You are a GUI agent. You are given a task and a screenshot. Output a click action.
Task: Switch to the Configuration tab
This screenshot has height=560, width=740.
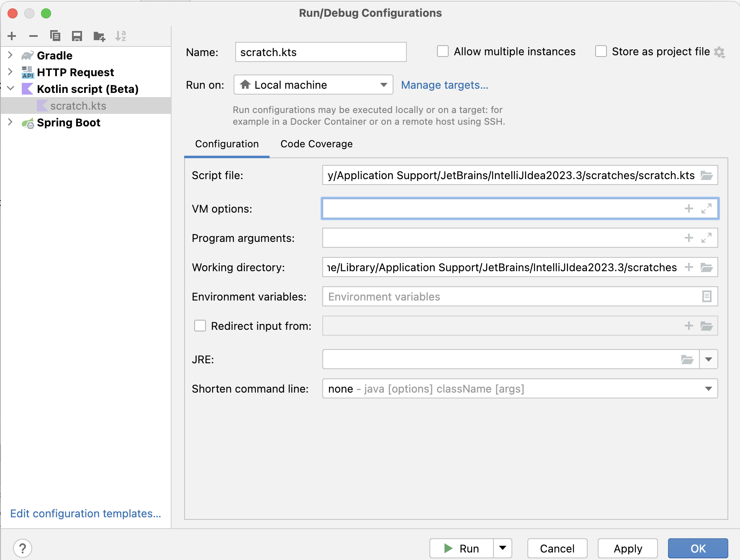227,144
